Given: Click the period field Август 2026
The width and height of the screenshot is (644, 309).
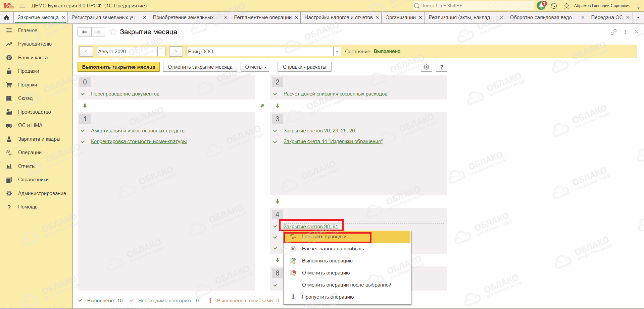Looking at the screenshot, I should click(x=127, y=52).
